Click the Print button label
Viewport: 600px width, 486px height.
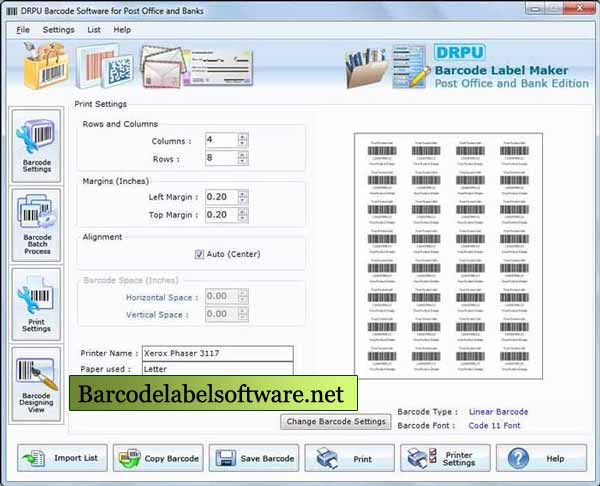point(362,459)
